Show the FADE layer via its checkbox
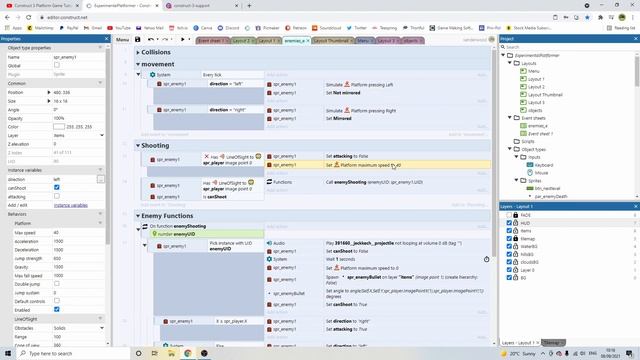Screen dimensions: 640x360 click(x=509, y=215)
